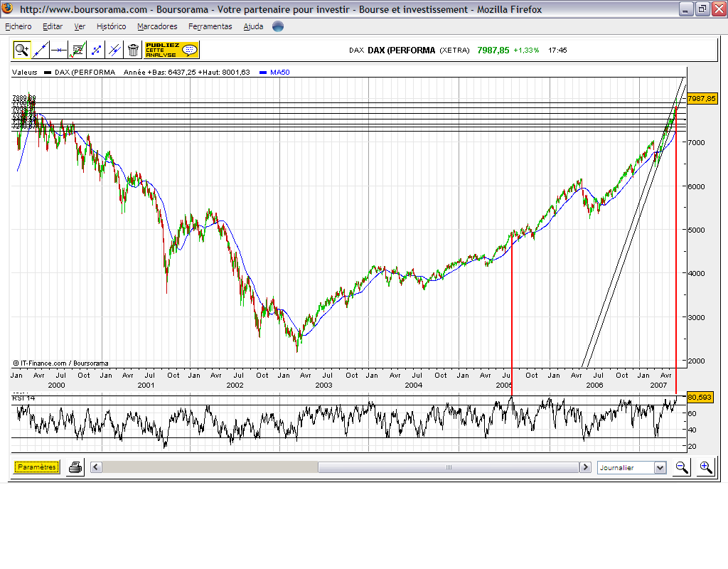
Task: Click the trash delete drawings icon
Action: tap(133, 50)
